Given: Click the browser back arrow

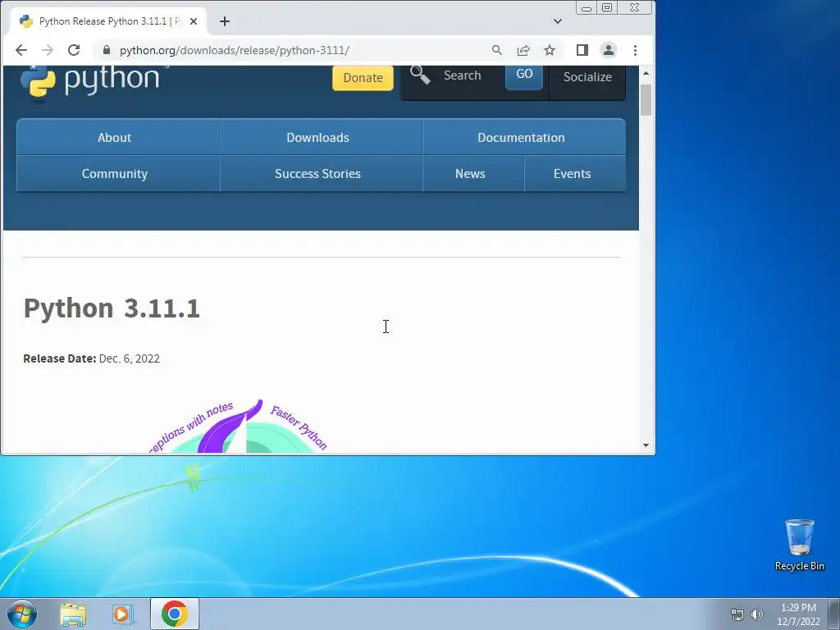Looking at the screenshot, I should click(x=21, y=50).
